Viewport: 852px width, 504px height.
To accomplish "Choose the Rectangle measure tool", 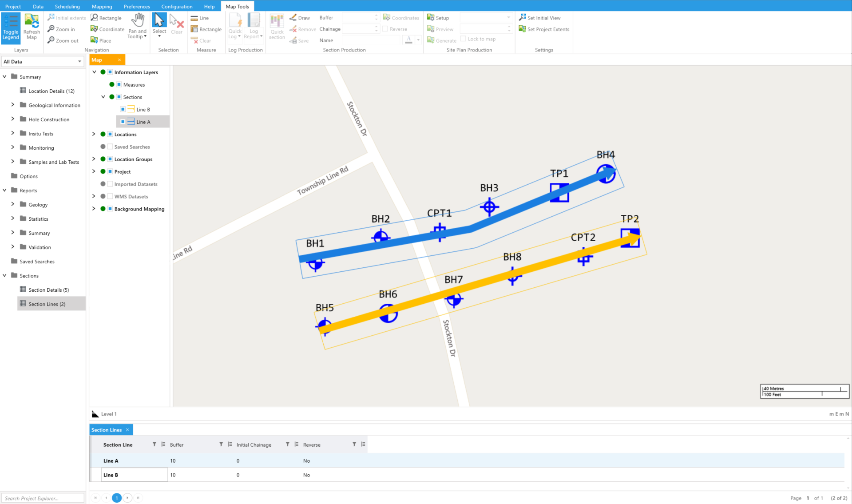I will point(206,29).
